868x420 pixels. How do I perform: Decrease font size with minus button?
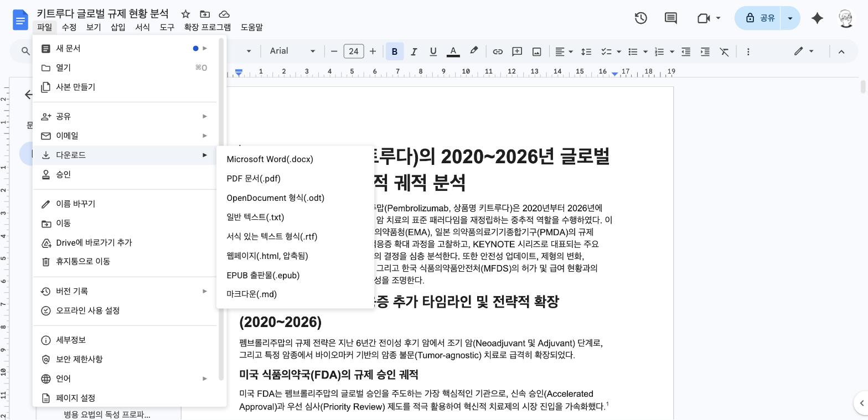pyautogui.click(x=334, y=51)
